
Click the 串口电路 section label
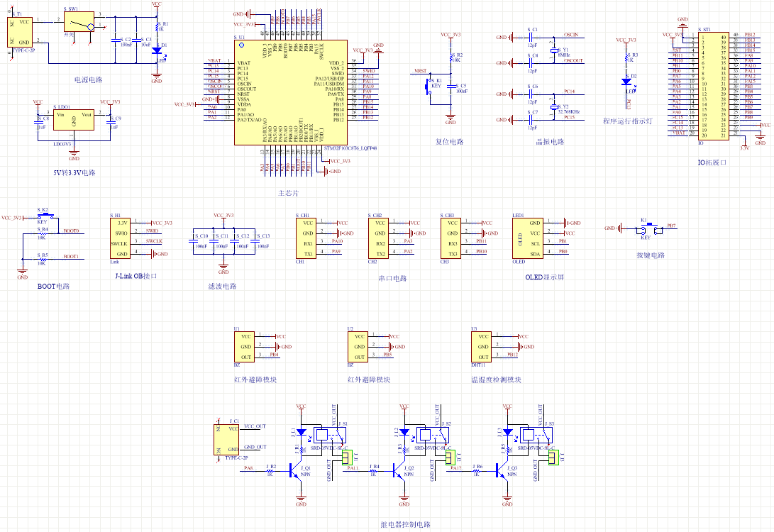[392, 278]
